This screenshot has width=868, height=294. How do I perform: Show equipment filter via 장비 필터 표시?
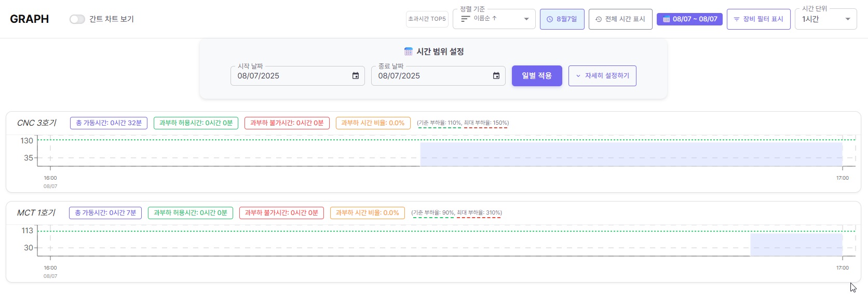click(x=758, y=19)
